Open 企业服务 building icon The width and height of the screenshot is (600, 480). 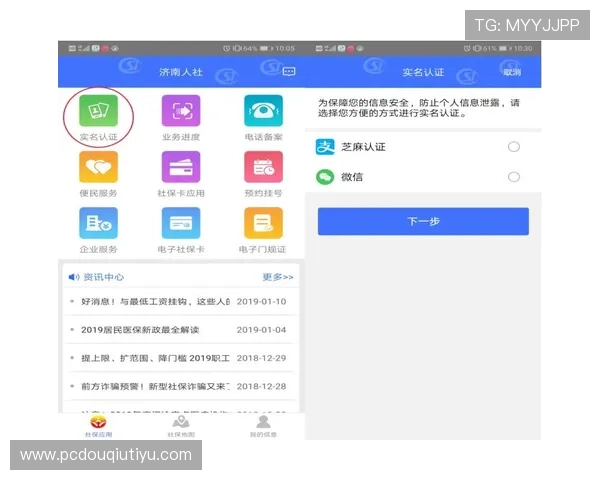(x=98, y=223)
